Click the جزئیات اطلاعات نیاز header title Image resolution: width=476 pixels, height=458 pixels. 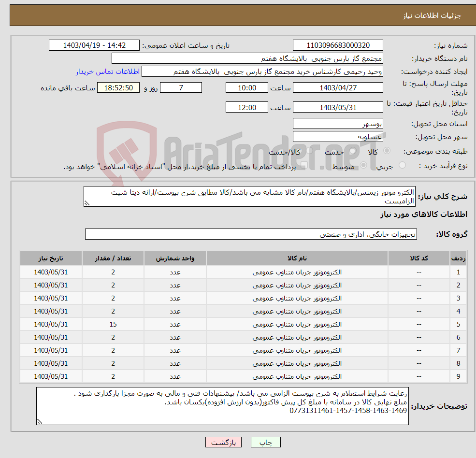coord(432,15)
